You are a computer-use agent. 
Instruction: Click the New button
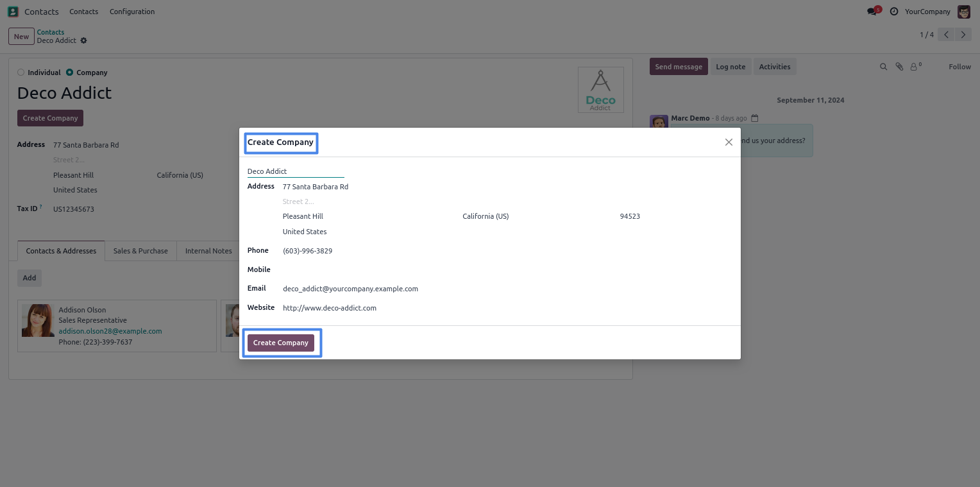(21, 37)
